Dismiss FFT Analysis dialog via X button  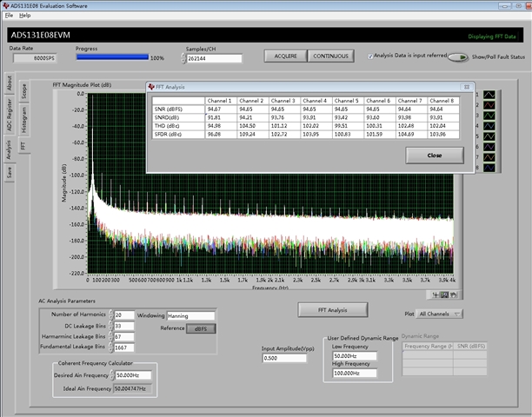(x=467, y=87)
